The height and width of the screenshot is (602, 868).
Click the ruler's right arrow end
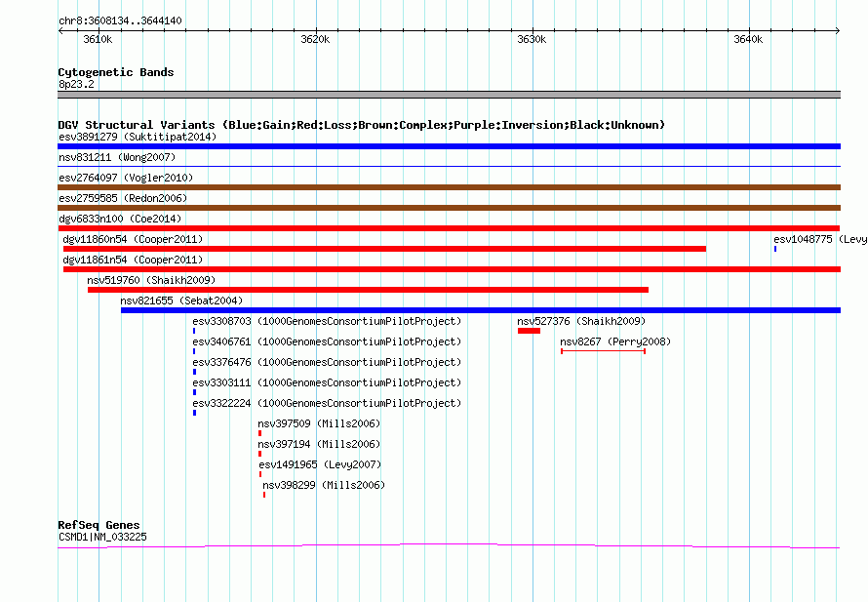point(838,31)
